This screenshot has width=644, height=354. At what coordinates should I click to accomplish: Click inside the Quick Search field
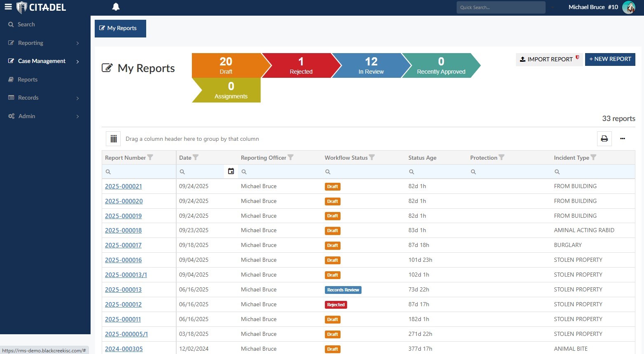(x=500, y=7)
